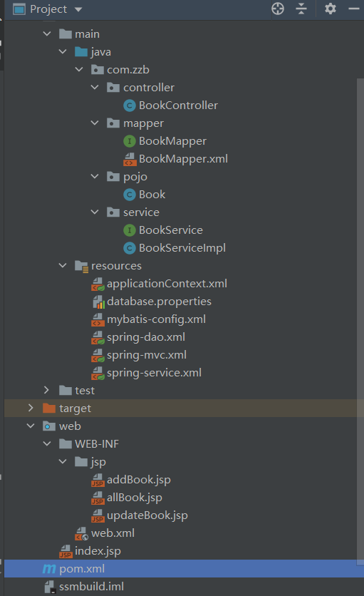Select the WEB-INF folder name
This screenshot has width=364, height=596.
97,444
